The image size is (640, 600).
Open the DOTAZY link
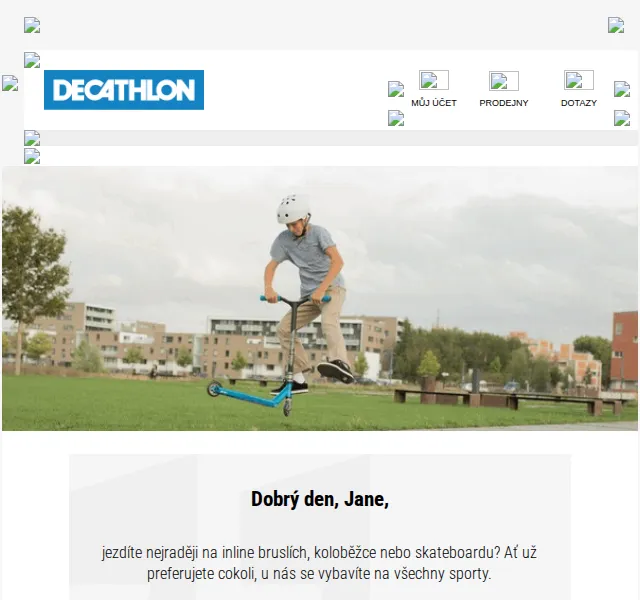click(x=579, y=103)
